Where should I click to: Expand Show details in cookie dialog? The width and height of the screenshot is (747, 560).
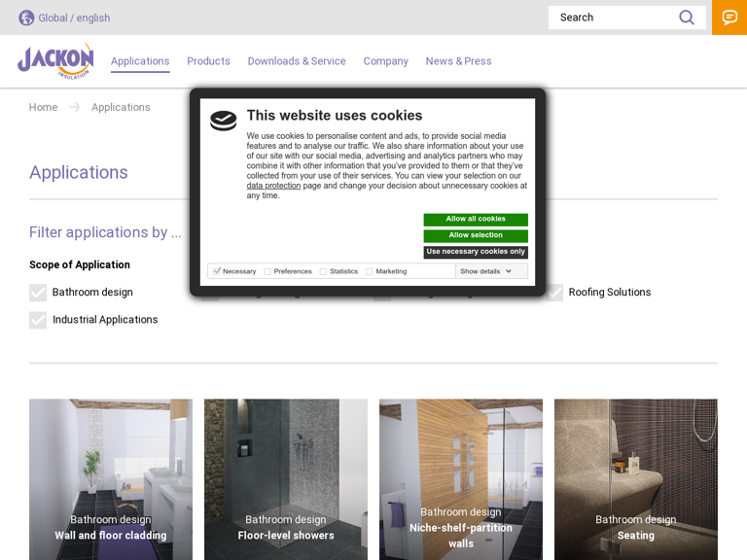[x=485, y=272]
